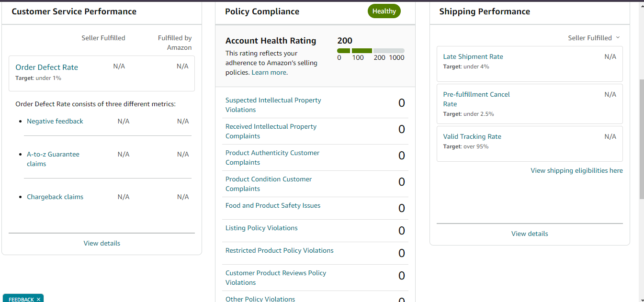This screenshot has height=302, width=644.
Task: Open Product Authenticity Customer Complaints
Action: click(272, 157)
